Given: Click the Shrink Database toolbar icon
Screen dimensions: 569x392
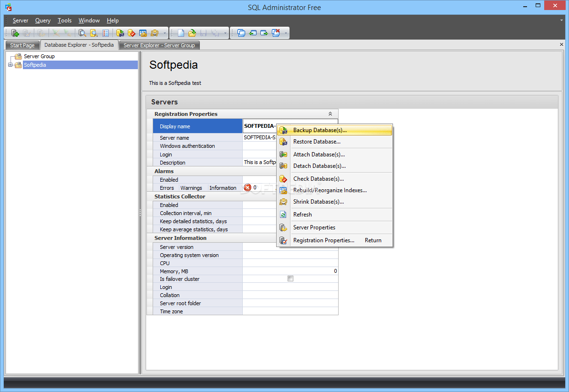Looking at the screenshot, I should tap(155, 33).
